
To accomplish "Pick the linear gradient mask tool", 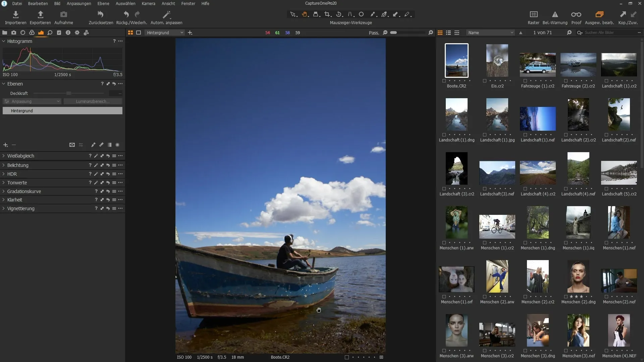I will tap(109, 145).
